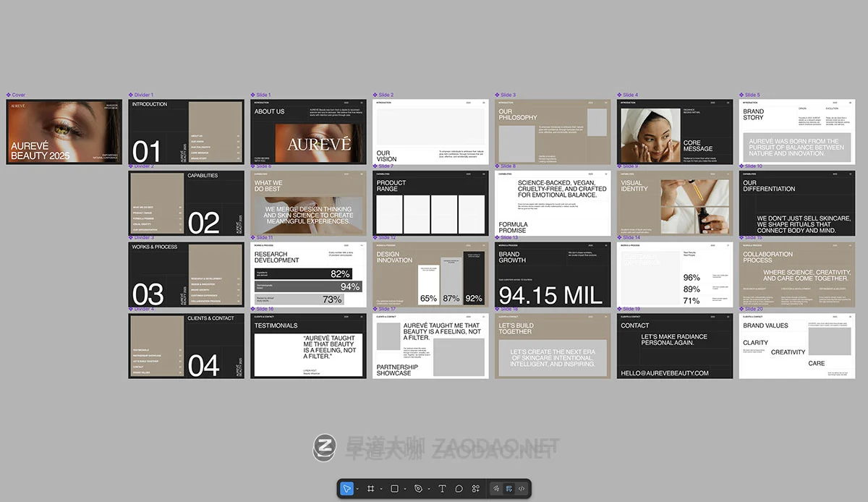Select the Pen tool
Viewport: 868px width, 502px height.
(x=418, y=489)
